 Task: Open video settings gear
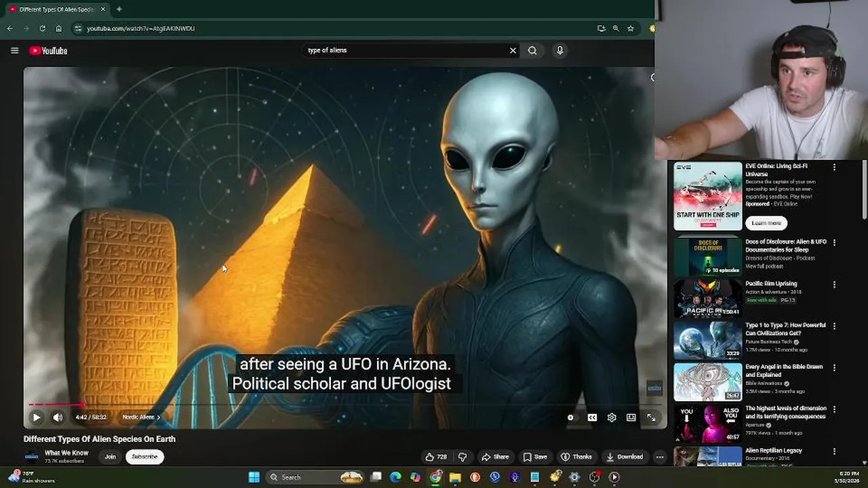[612, 418]
